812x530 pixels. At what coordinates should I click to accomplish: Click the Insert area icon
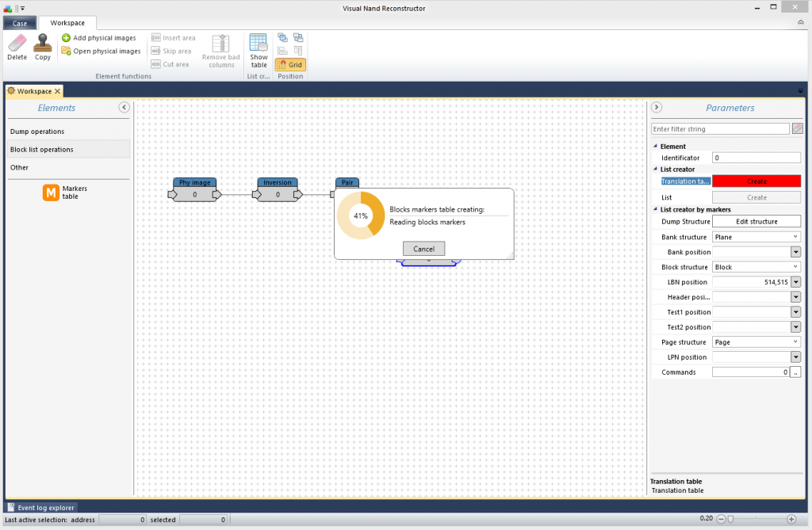pyautogui.click(x=156, y=38)
